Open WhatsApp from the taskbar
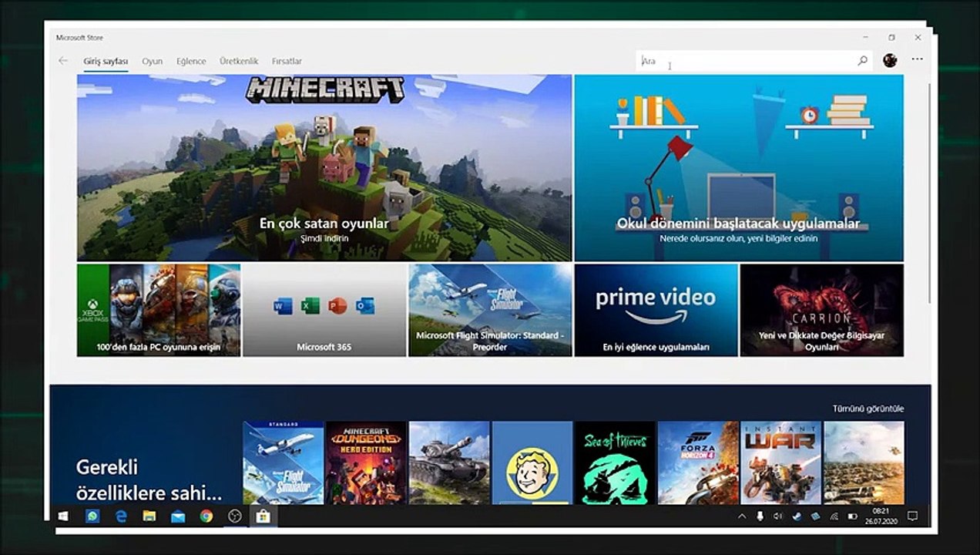Viewport: 980px width, 555px height. pyautogui.click(x=92, y=516)
